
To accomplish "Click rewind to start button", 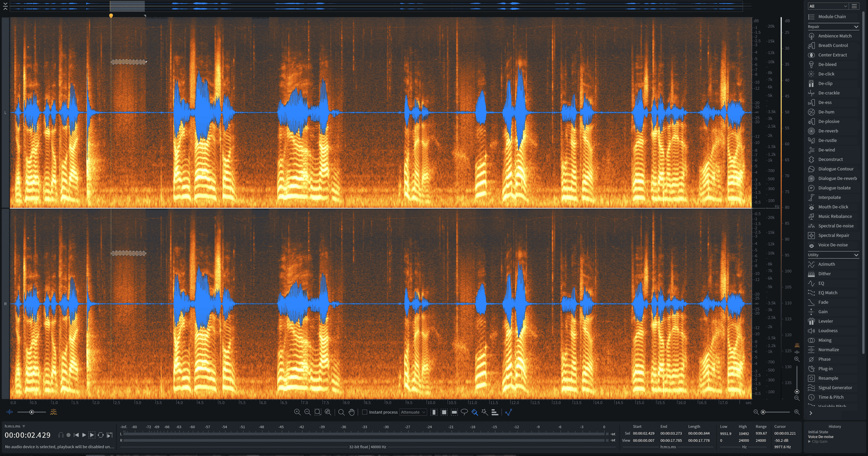I will point(76,435).
